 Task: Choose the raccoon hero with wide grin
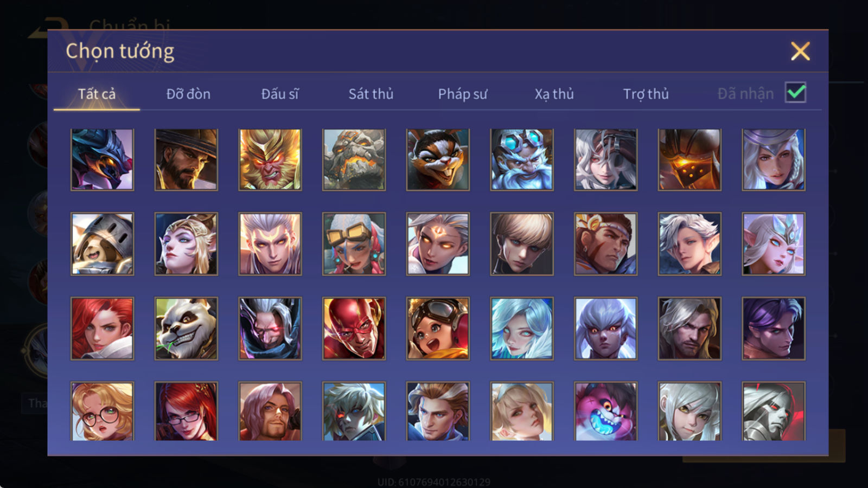(x=438, y=160)
